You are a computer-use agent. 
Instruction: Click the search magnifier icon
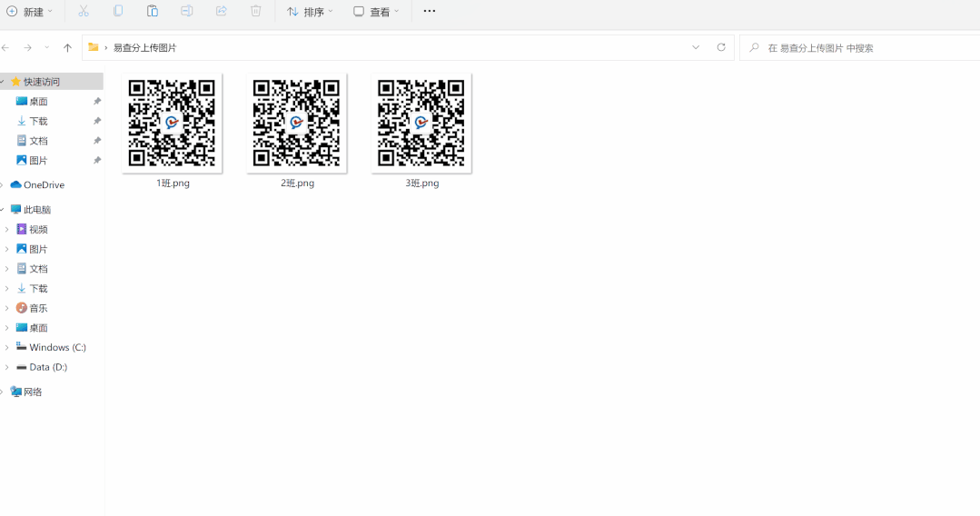[755, 47]
